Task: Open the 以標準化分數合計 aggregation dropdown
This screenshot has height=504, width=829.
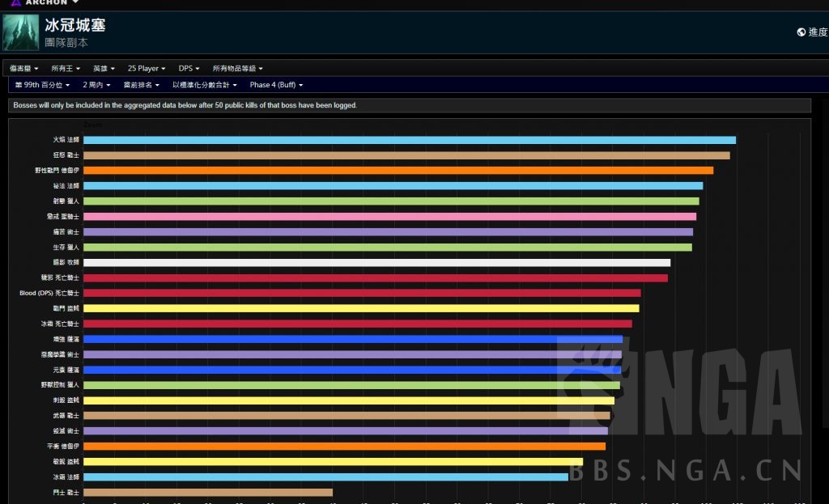Action: (205, 85)
